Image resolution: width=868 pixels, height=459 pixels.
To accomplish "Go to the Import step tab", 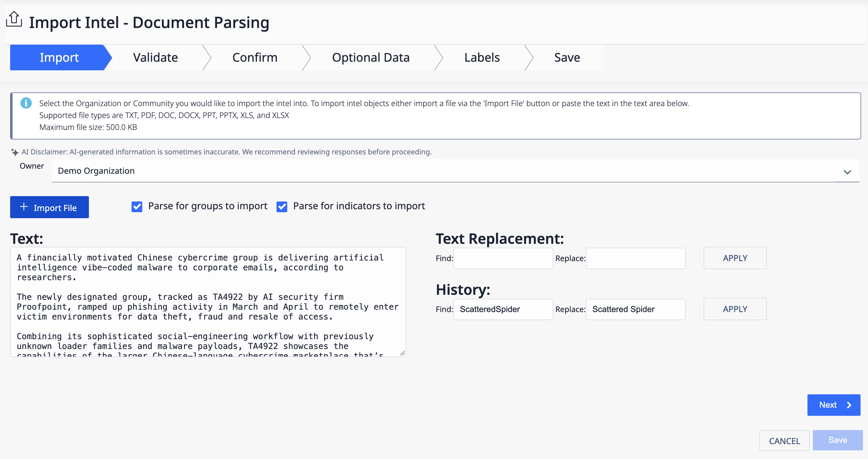I will 59,58.
